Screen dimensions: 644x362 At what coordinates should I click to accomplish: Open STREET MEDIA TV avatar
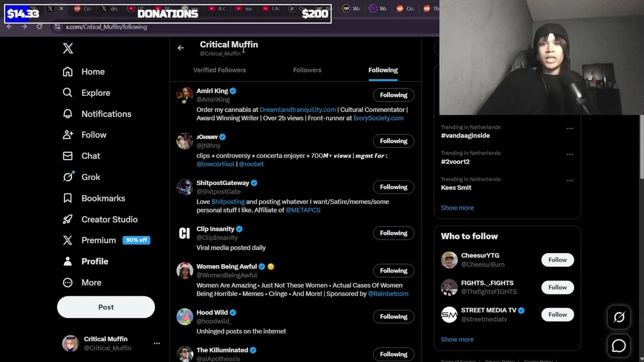pyautogui.click(x=449, y=315)
